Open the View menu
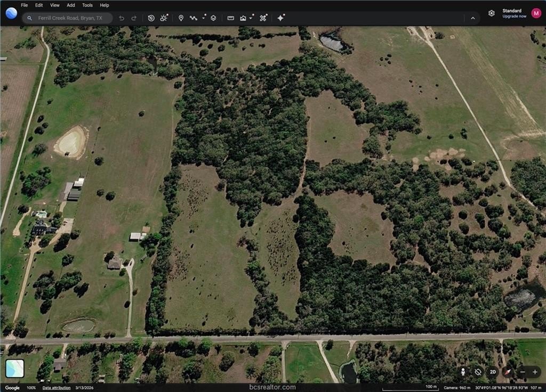This screenshot has width=546, height=392. tap(55, 5)
